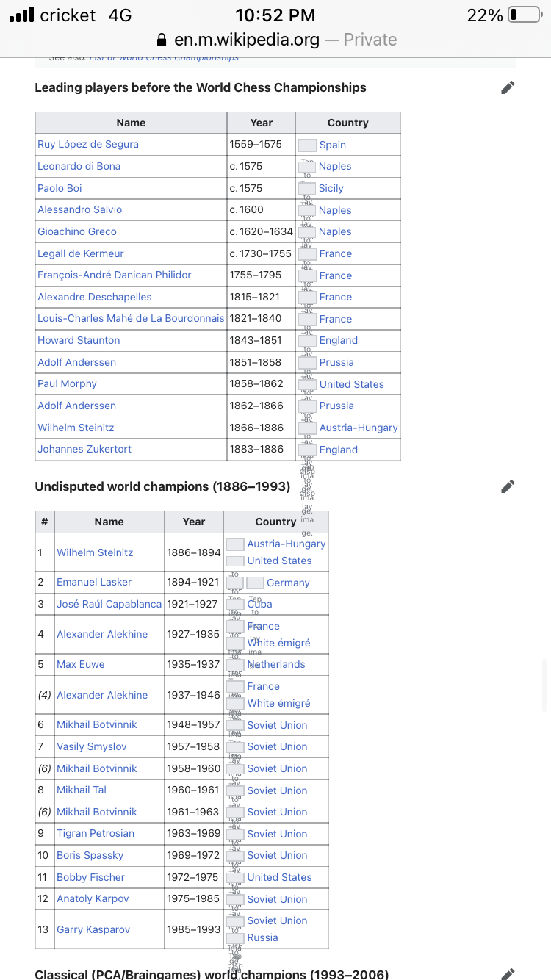
Task: Open the Max Euwe link
Action: (x=81, y=664)
